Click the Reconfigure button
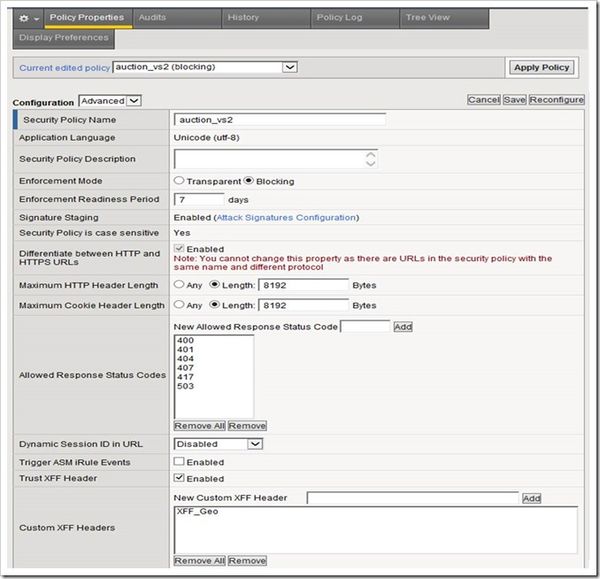This screenshot has width=600, height=579. pos(556,100)
